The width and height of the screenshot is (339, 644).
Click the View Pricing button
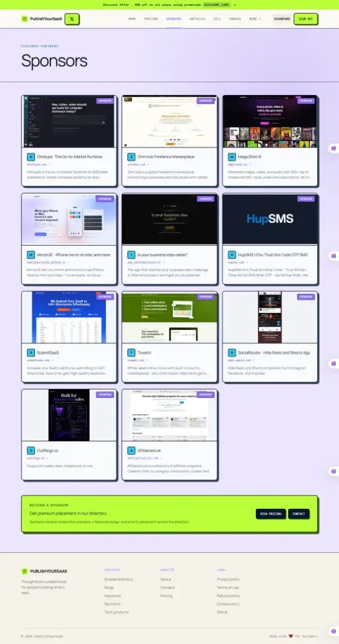271,514
